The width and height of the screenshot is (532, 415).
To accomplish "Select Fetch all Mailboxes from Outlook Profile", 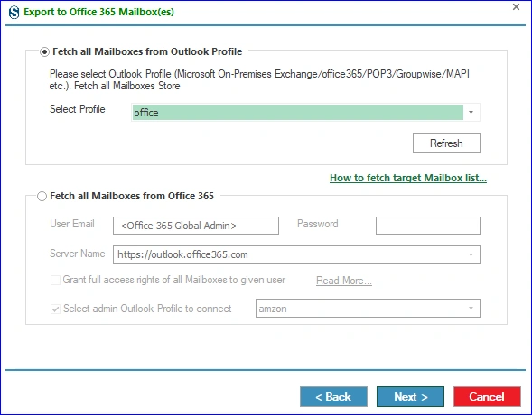I will point(44,51).
